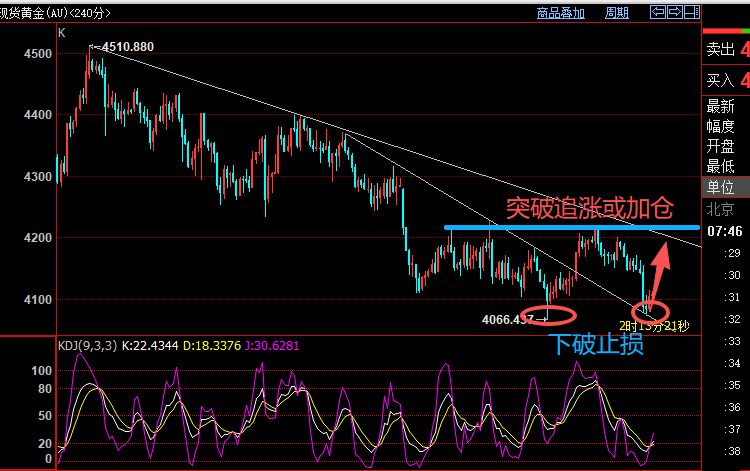Click the 现货黄金(AU)<240分> chart title
This screenshot has width=750, height=471.
55,13
